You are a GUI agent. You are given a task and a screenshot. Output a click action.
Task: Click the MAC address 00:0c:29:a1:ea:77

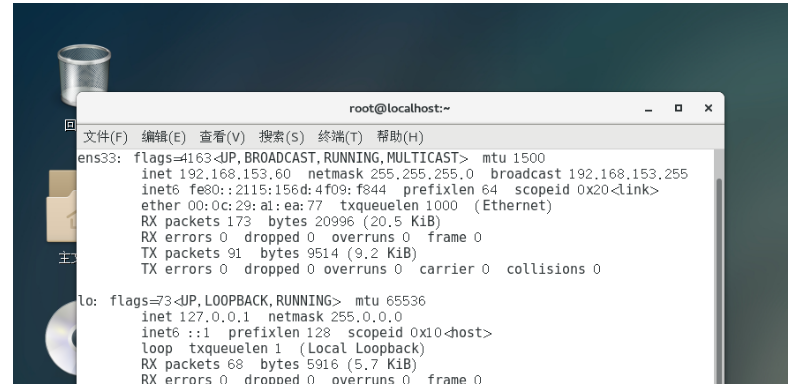(255, 205)
